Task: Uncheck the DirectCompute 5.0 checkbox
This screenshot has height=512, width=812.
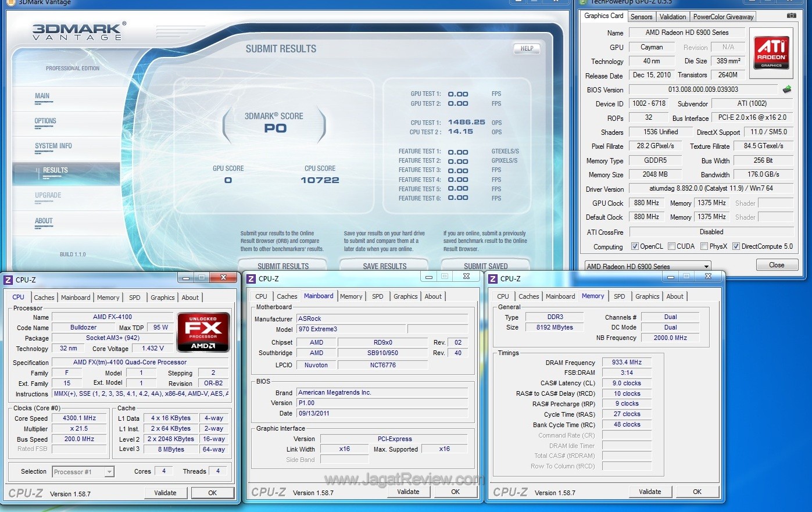Action: [736, 246]
